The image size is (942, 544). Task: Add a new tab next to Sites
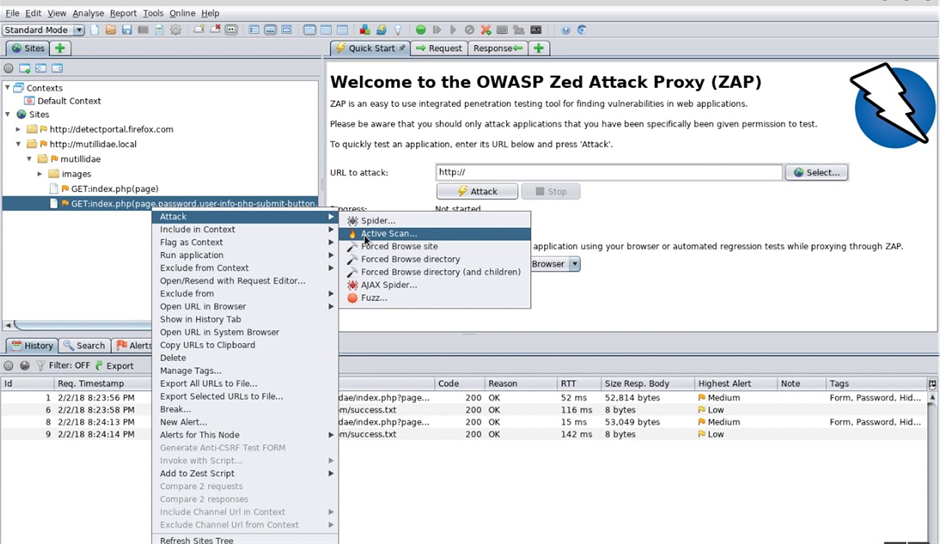tap(60, 48)
